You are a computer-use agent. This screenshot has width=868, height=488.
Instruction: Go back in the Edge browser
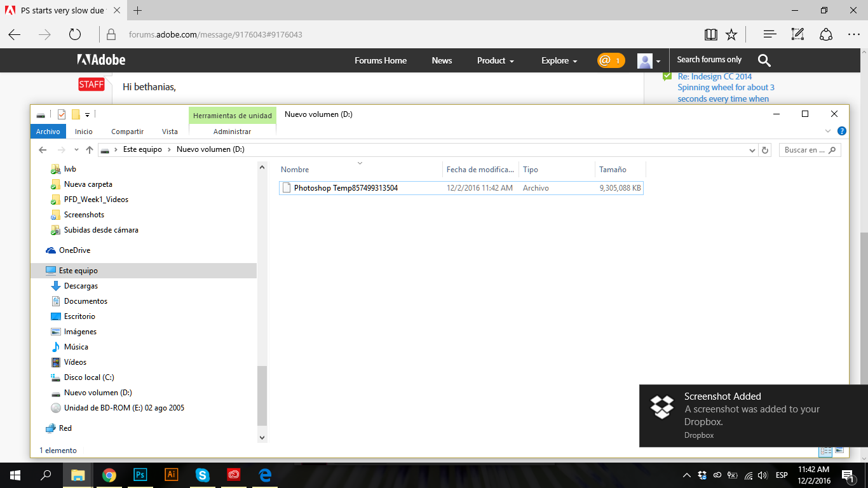15,34
